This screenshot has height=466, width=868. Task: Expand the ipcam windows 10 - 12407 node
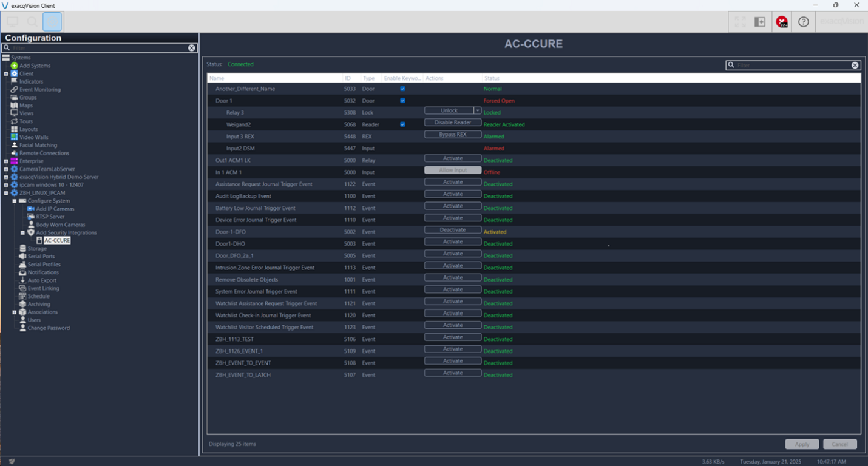[6, 185]
